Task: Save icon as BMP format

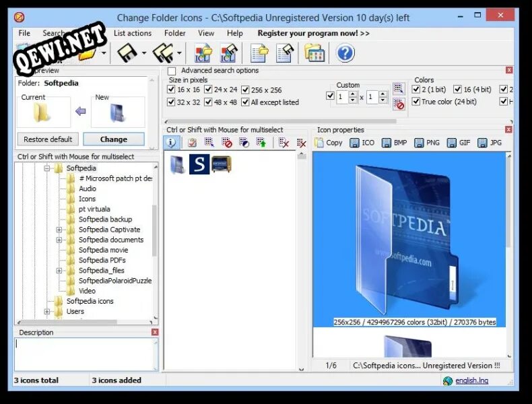Action: [x=394, y=143]
